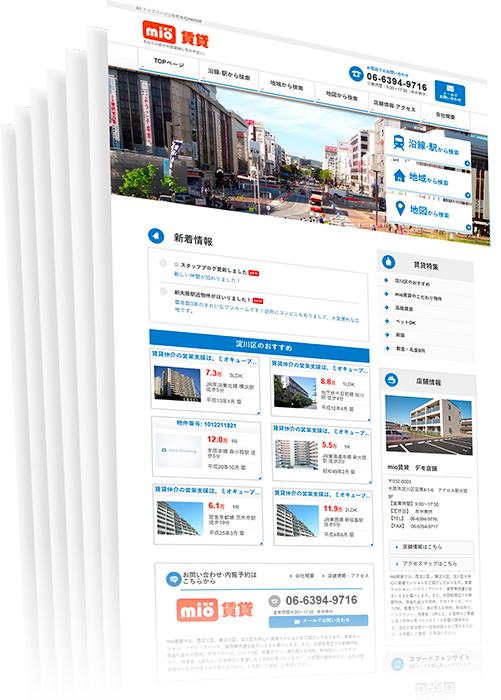
Task: Click the map pin icon on hero panel
Action: [400, 208]
